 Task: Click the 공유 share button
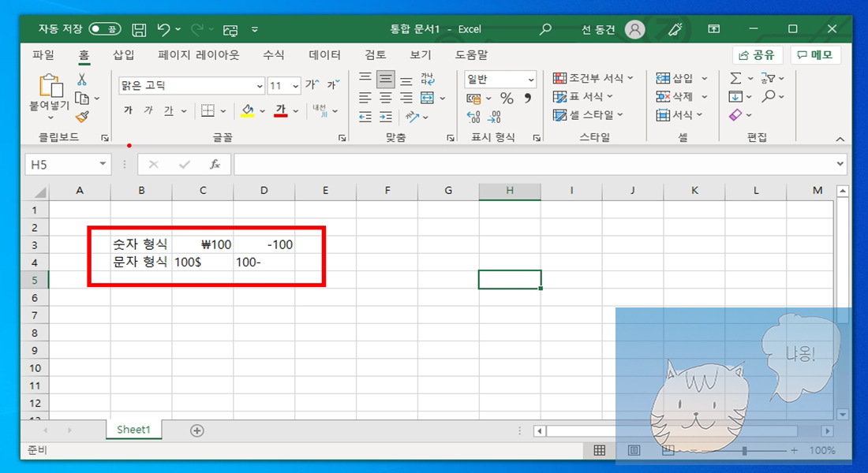tap(758, 54)
